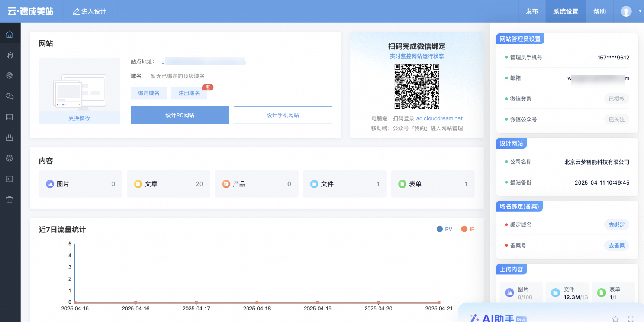Click the 设计PC网站 button
644x322 pixels.
pos(180,115)
